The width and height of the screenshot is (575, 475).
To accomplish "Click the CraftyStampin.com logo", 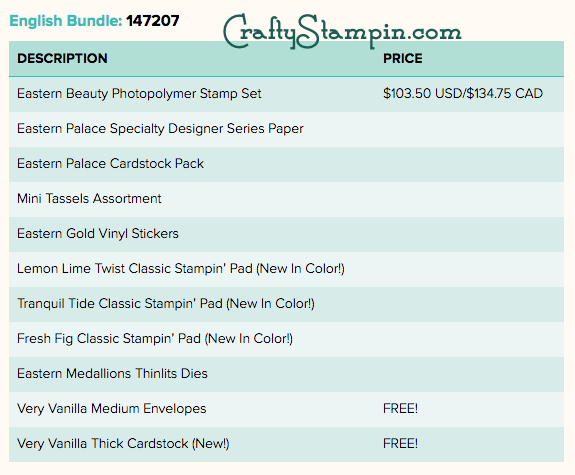I will 342,32.
